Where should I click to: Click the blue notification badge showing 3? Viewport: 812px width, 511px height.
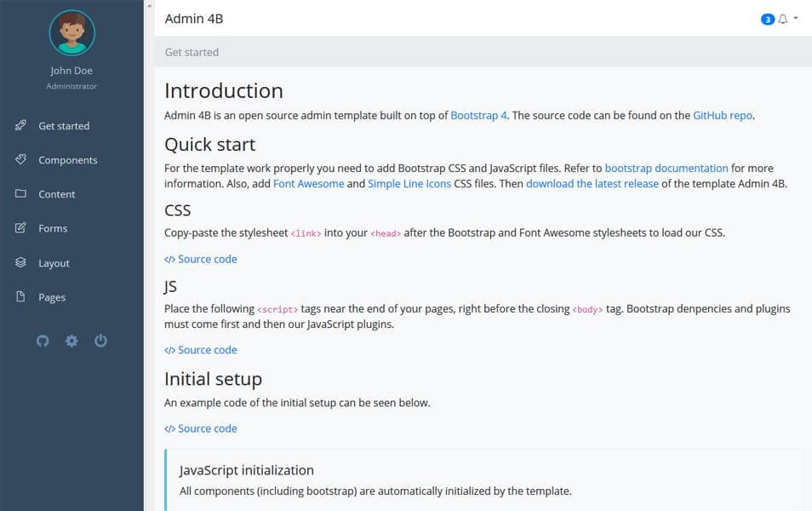[x=769, y=18]
